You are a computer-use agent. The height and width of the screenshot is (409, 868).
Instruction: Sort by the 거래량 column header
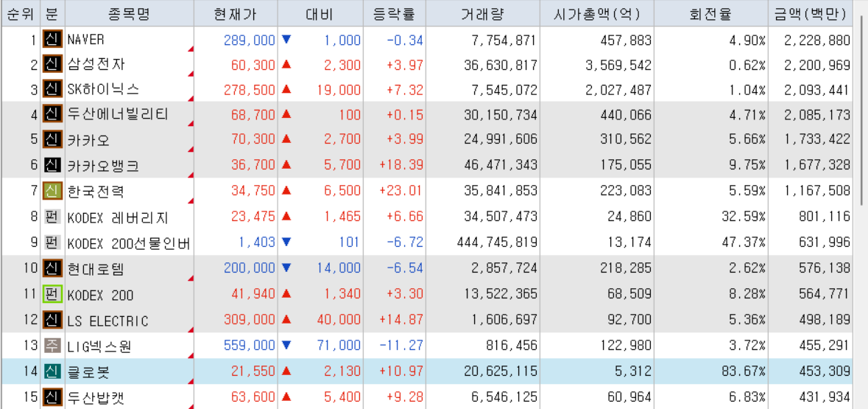click(x=482, y=15)
